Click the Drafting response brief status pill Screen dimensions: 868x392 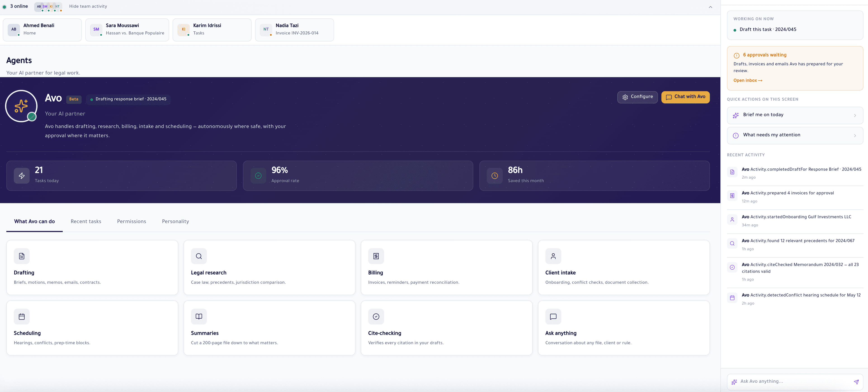128,99
